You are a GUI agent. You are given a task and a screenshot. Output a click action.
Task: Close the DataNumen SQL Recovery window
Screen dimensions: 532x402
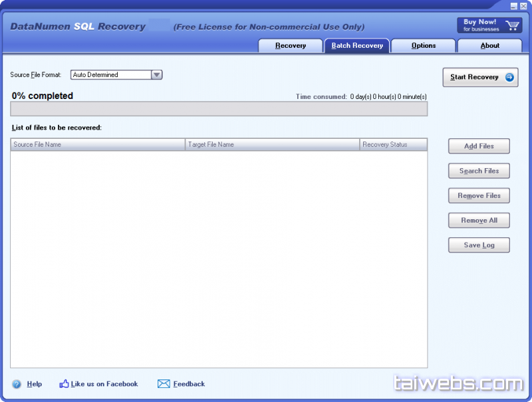click(x=523, y=5)
